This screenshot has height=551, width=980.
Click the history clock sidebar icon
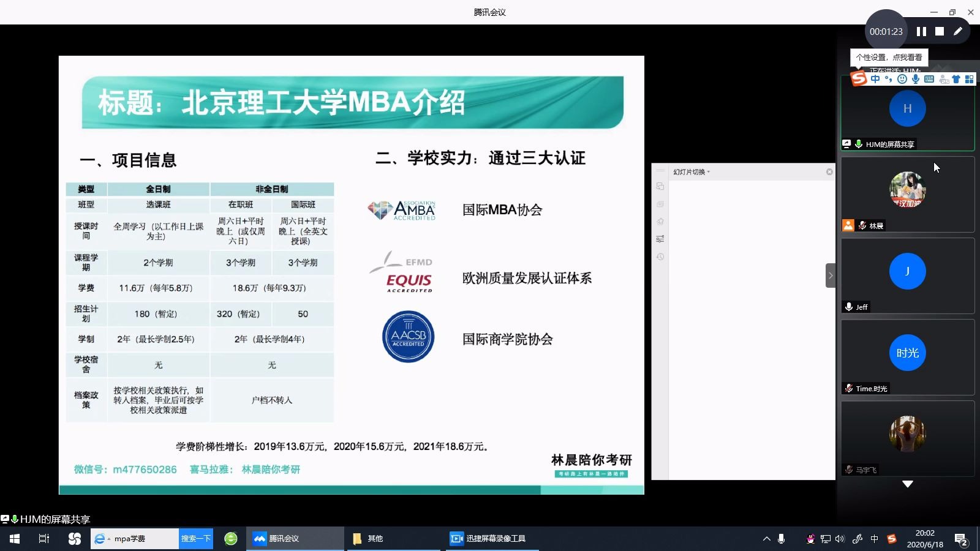coord(660,257)
